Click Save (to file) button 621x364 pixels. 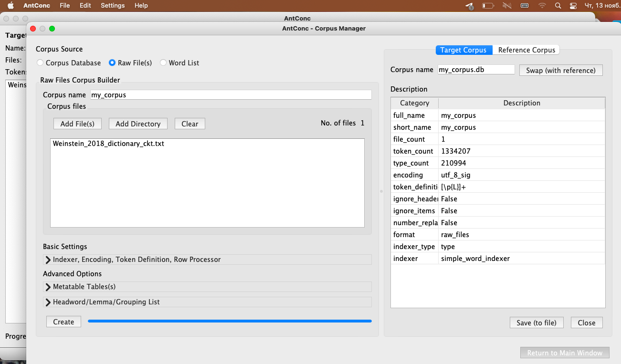pos(537,322)
